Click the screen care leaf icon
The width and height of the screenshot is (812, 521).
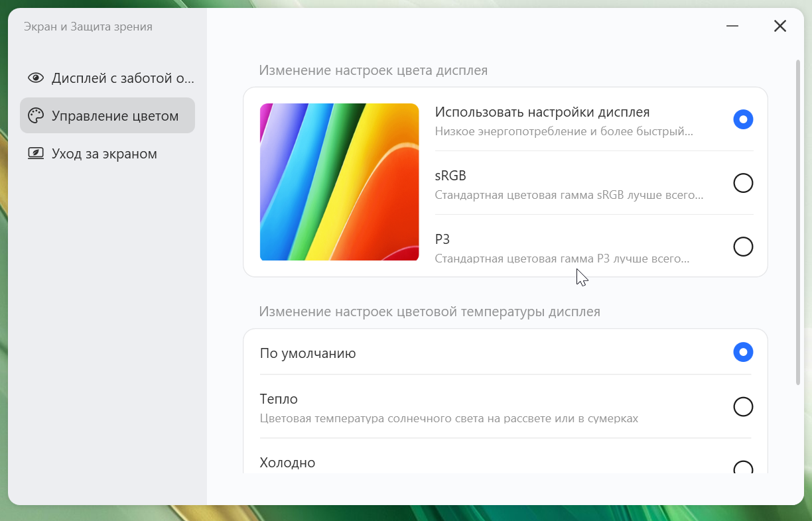click(35, 154)
